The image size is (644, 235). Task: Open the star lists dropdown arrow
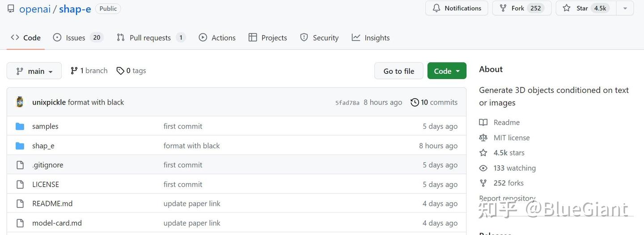625,8
